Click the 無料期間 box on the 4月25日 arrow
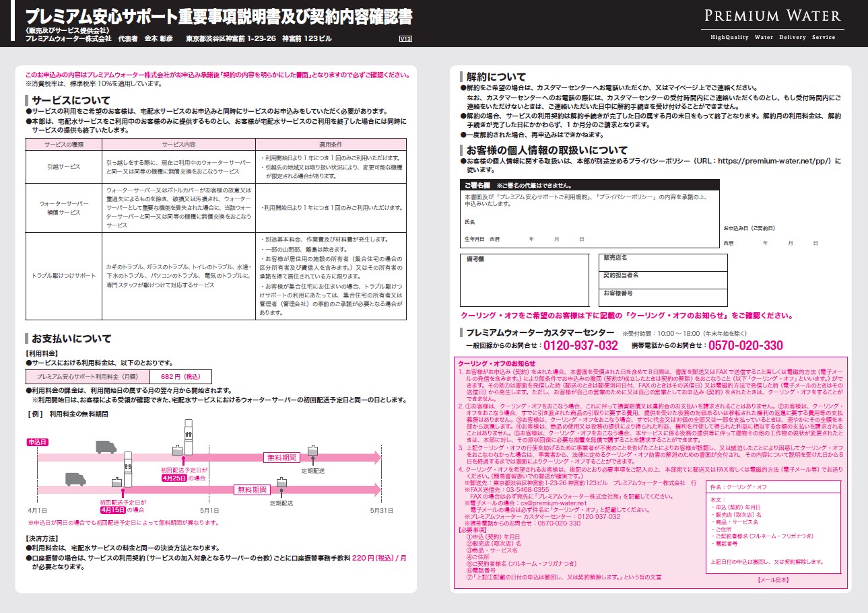This screenshot has width=868, height=613. pyautogui.click(x=281, y=458)
